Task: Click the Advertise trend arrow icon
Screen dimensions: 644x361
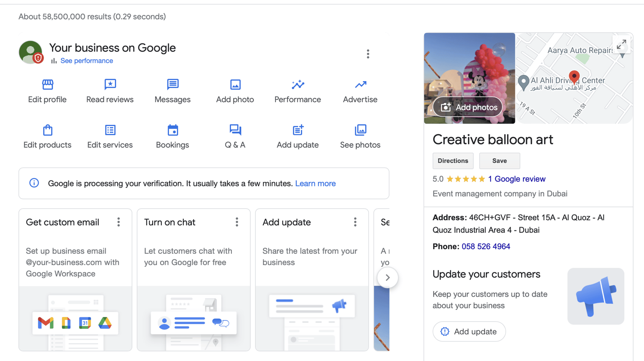Action: pyautogui.click(x=361, y=85)
